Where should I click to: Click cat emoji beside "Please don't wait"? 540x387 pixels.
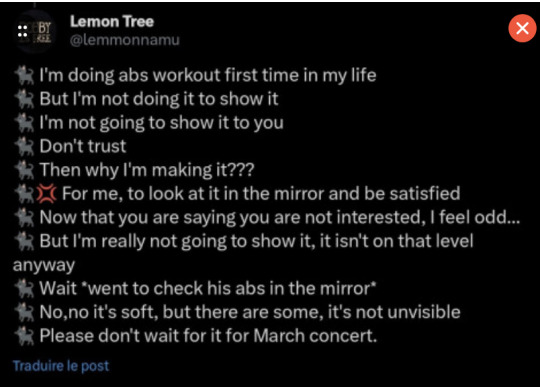coord(24,336)
